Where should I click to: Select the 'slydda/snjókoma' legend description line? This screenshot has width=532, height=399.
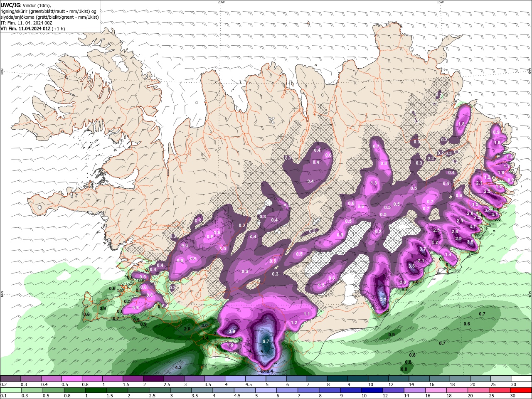pos(49,17)
